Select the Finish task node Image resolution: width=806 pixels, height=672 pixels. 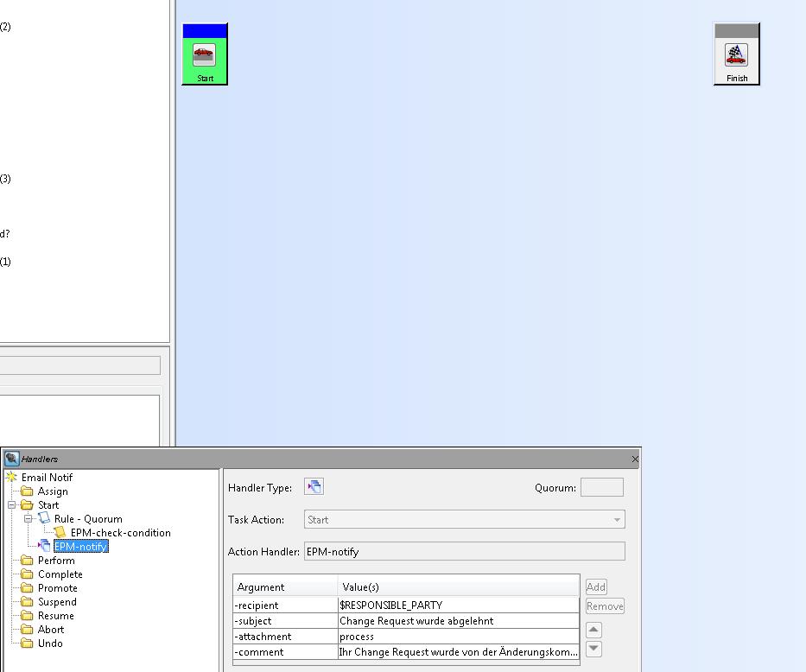pyautogui.click(x=737, y=54)
